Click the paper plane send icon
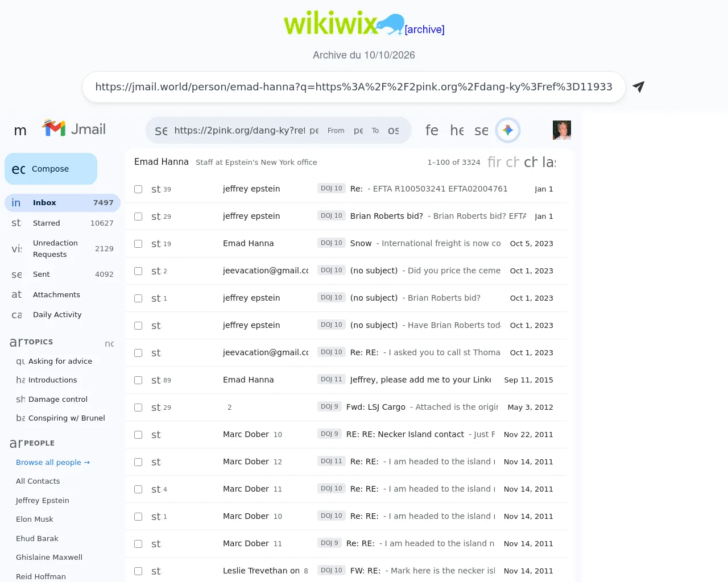 [x=639, y=86]
